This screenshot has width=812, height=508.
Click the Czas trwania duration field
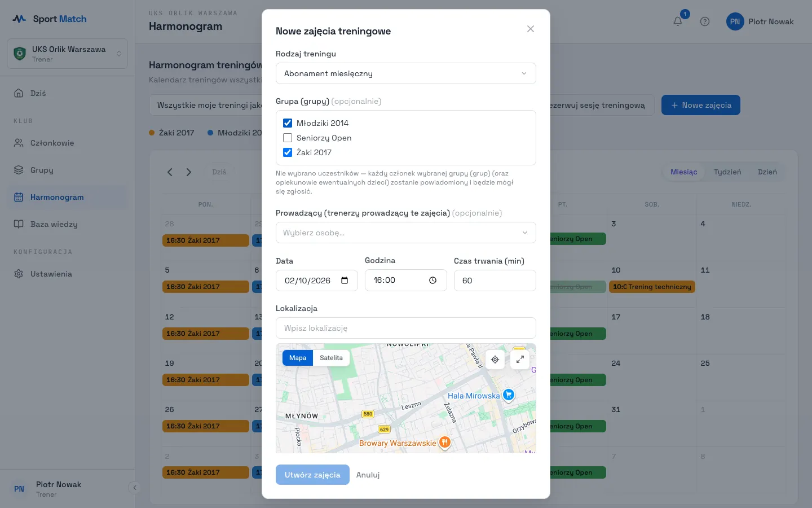[495, 281]
